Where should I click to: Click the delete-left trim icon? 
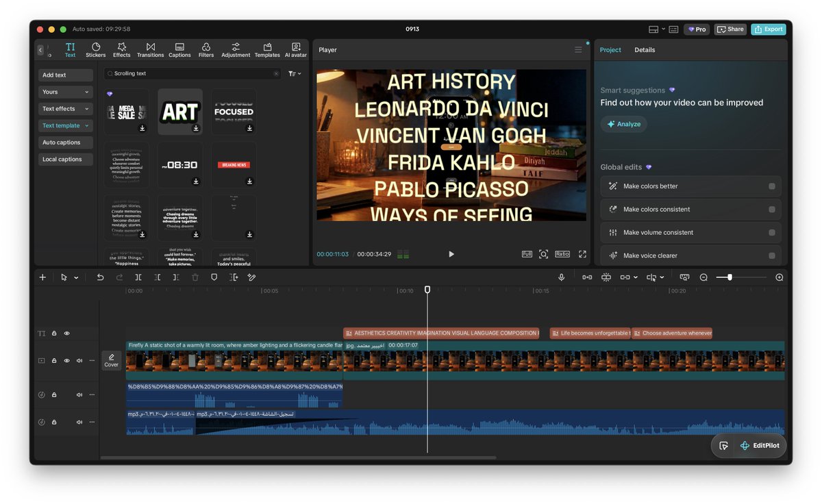click(158, 277)
